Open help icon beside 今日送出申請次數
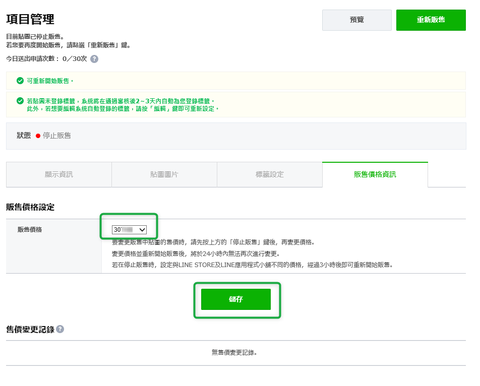Viewport: 480px width, 386px height. [x=94, y=59]
